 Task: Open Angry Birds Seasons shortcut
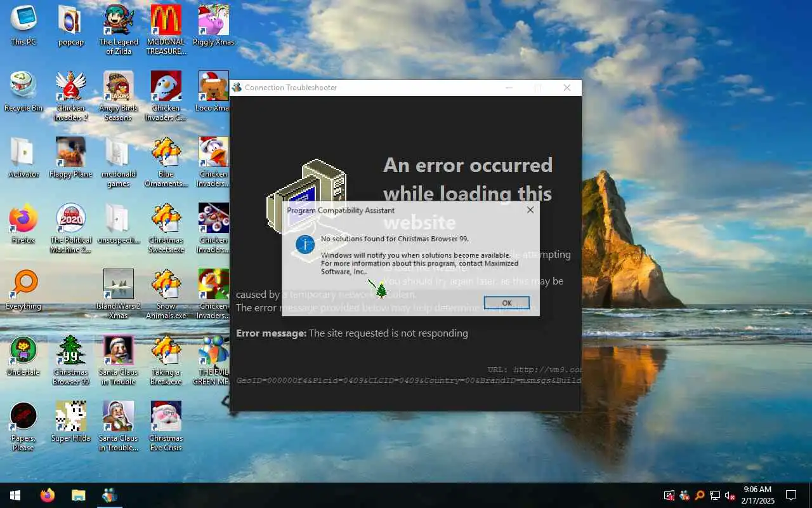click(x=118, y=96)
